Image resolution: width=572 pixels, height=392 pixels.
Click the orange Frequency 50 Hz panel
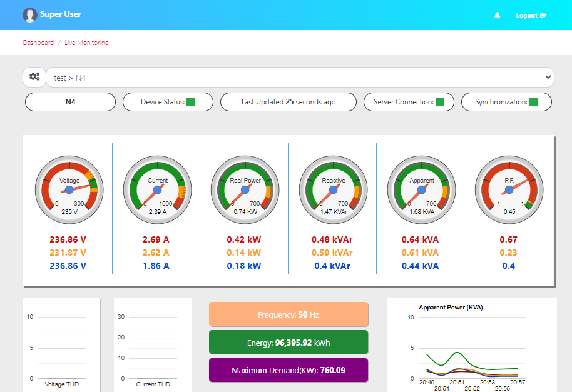[x=289, y=314]
